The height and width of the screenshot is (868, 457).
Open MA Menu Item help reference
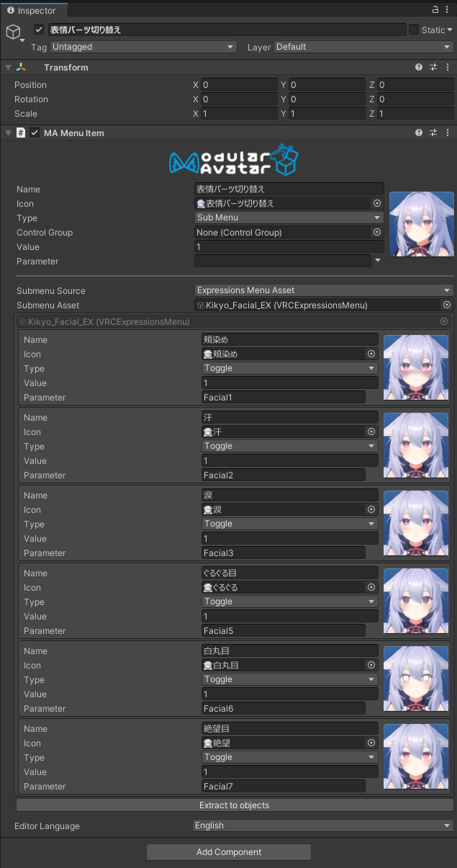tap(419, 133)
